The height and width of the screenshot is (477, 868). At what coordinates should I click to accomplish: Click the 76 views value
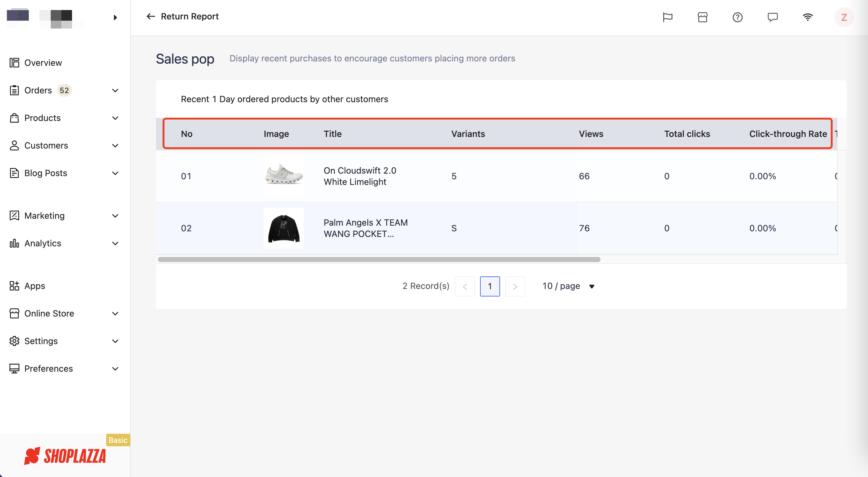point(584,228)
